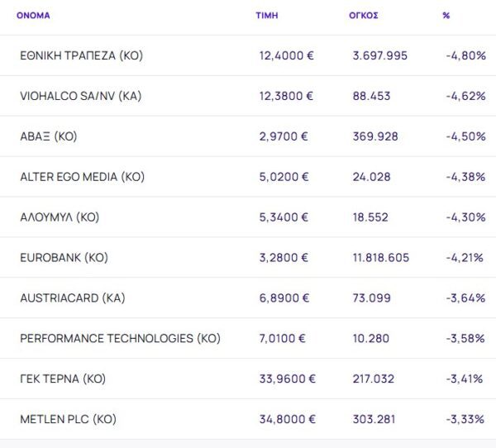Click the 12,4000 € price cell
The height and width of the screenshot is (448, 496).
click(286, 55)
